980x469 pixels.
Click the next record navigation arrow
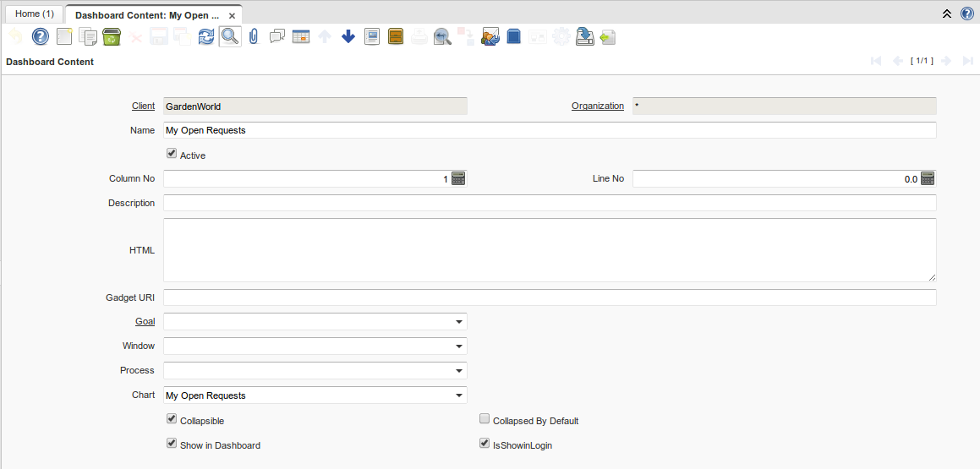click(946, 61)
